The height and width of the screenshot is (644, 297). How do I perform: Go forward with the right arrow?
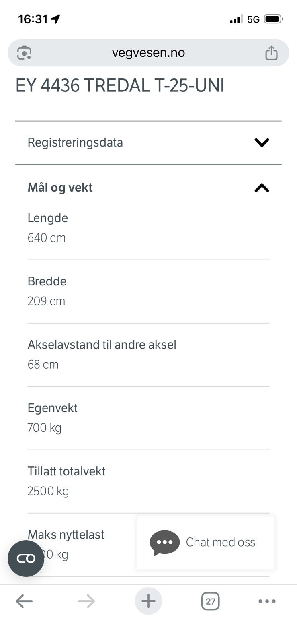86,601
